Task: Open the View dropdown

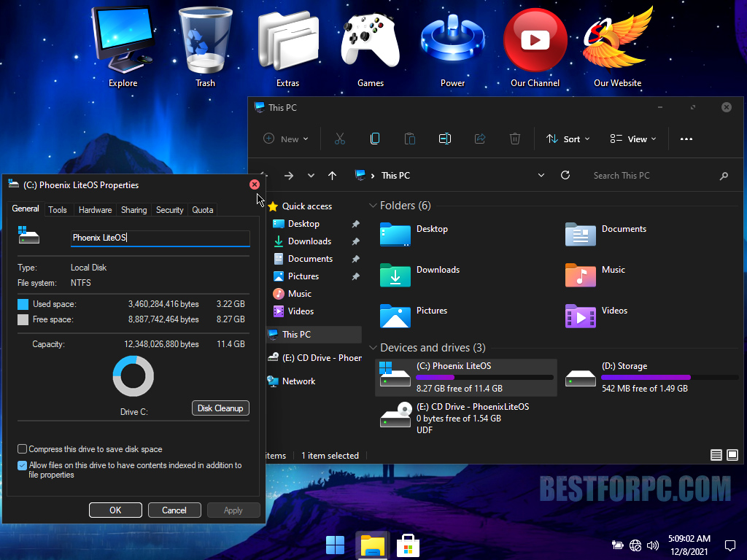Action: point(633,139)
